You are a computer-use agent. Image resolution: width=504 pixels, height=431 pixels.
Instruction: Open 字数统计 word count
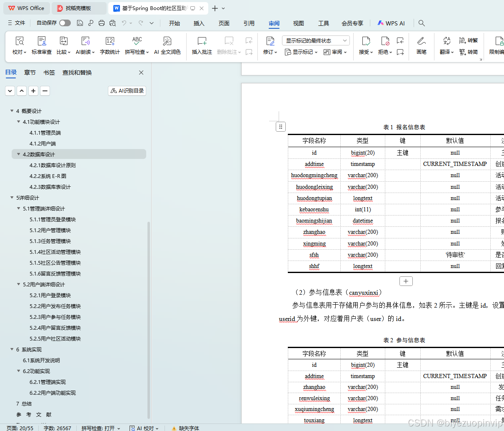point(110,45)
